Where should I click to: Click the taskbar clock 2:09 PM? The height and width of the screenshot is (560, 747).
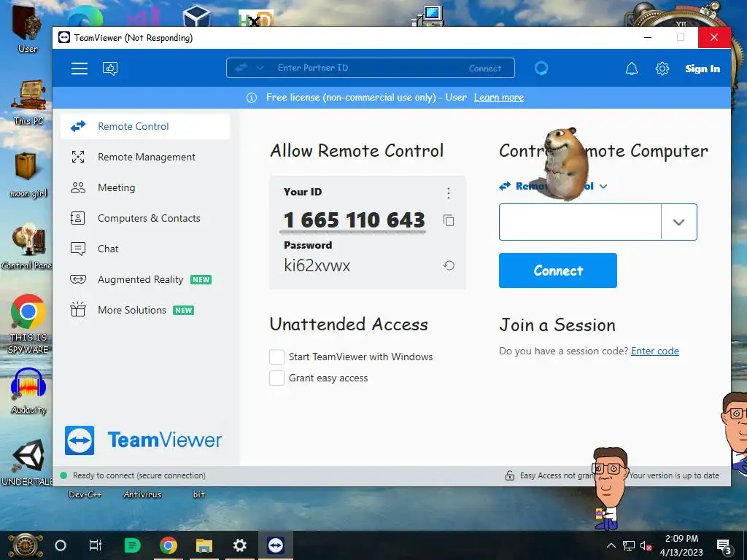[681, 539]
